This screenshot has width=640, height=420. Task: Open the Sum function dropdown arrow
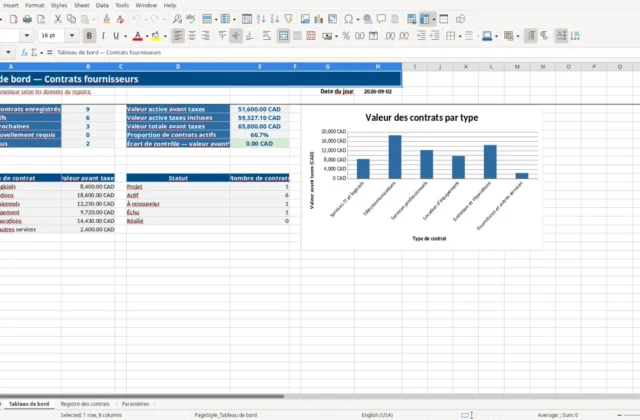click(42, 53)
